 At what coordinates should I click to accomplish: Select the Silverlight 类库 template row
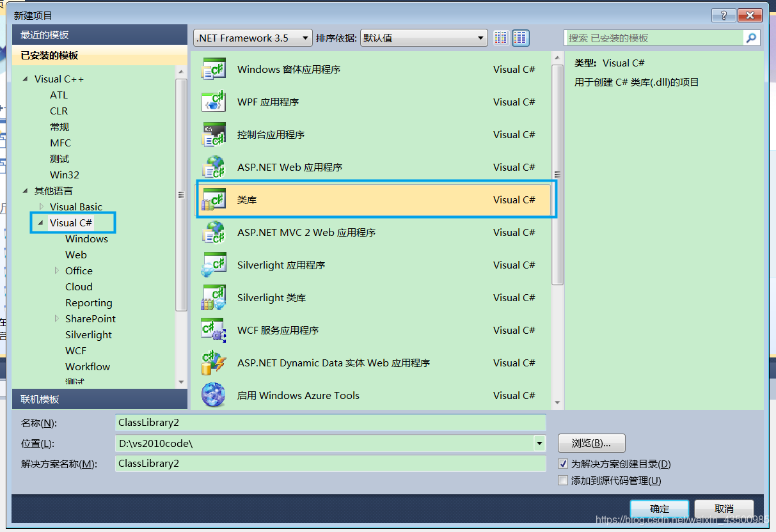coord(374,297)
